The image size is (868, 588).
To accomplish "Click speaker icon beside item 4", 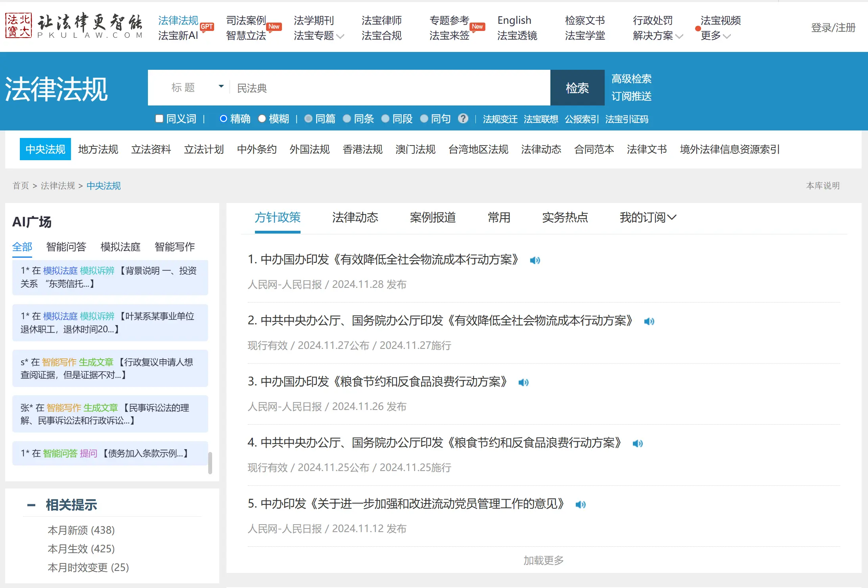I will coord(638,444).
